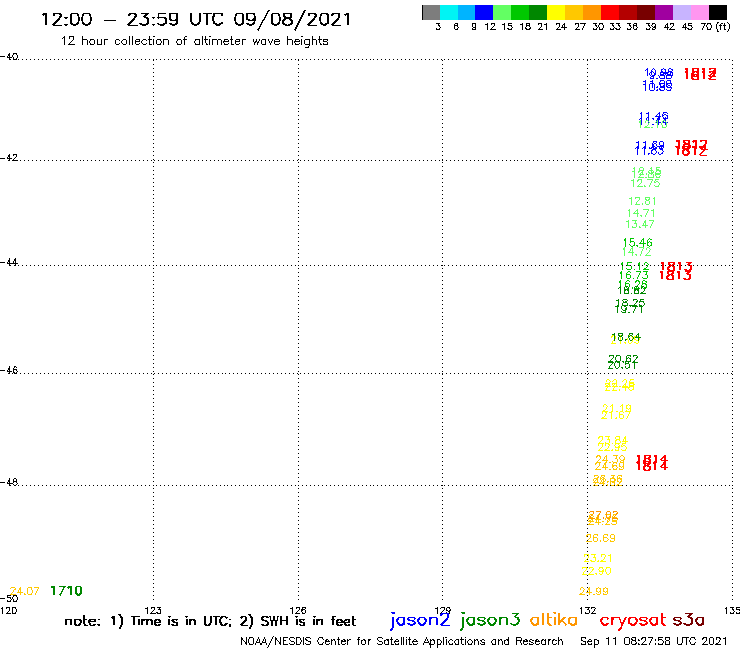The image size is (740, 650).
Task: Select the lavender legend swatch
Action: tap(681, 12)
